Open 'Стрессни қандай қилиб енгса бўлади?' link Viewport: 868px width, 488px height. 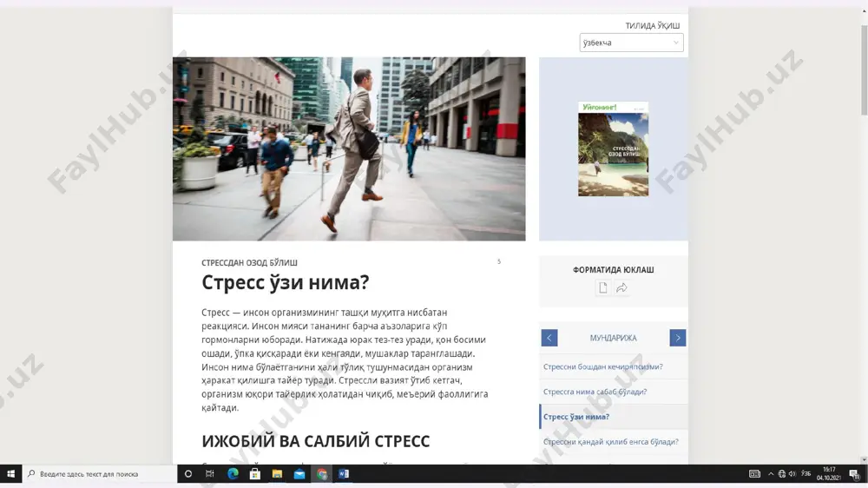610,441
